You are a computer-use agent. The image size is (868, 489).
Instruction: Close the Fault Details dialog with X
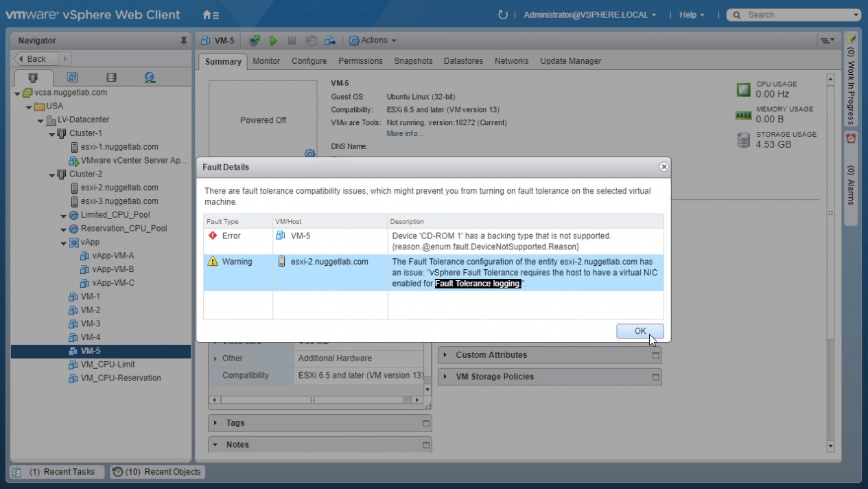664,167
